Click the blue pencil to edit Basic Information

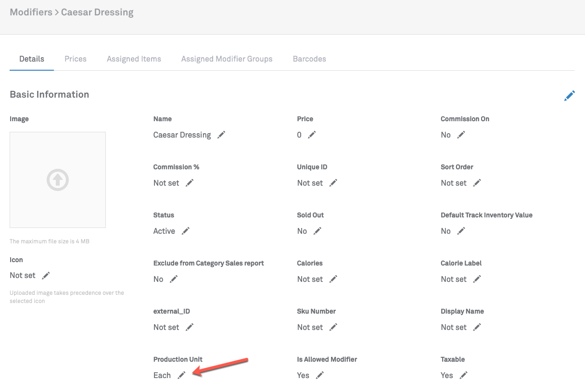(x=569, y=96)
